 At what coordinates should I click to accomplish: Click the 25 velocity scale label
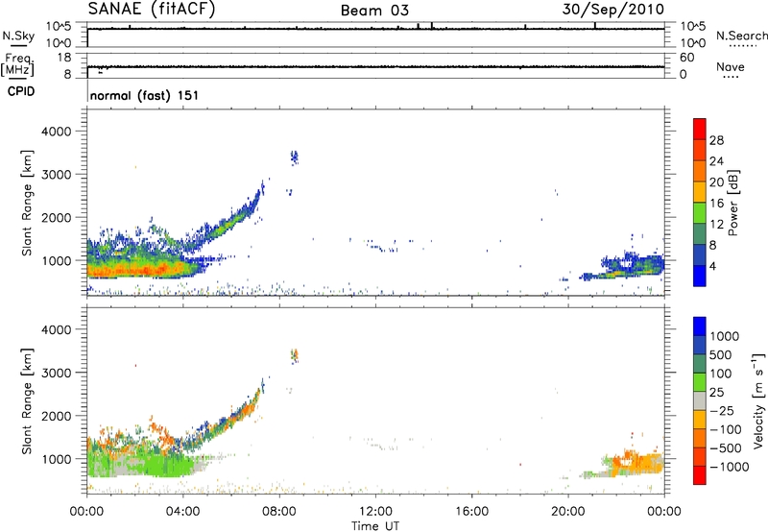[717, 393]
